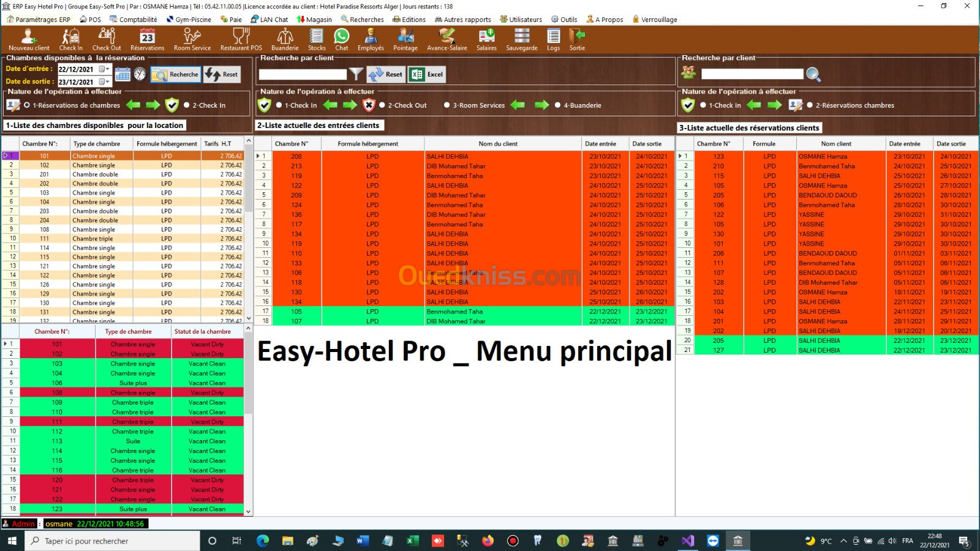Sort by the Tarifs H.T column header
The height and width of the screenshot is (551, 980).
click(x=222, y=144)
